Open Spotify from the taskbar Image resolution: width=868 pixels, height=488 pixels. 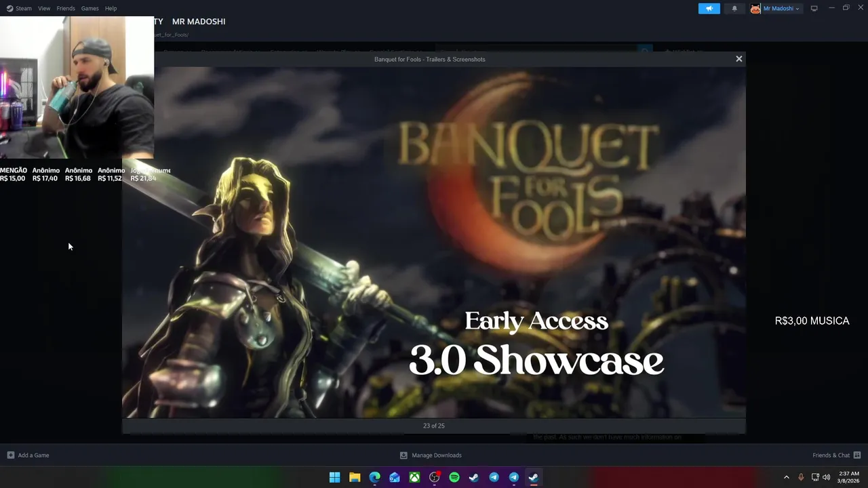click(454, 477)
